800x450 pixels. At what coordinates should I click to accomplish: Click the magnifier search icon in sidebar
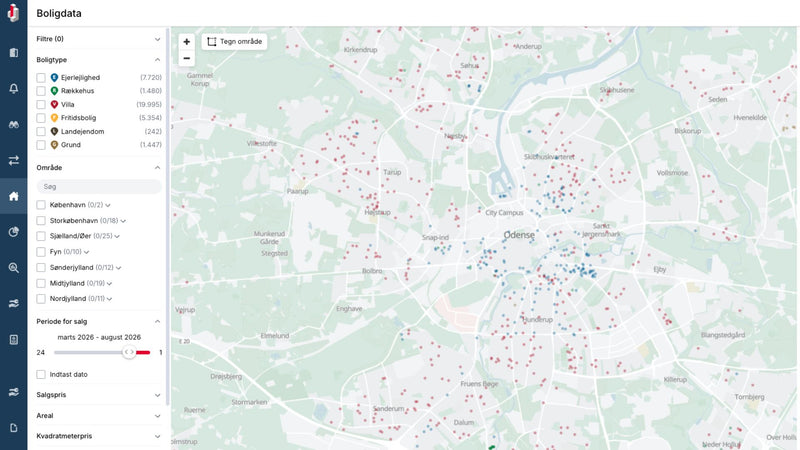[14, 267]
